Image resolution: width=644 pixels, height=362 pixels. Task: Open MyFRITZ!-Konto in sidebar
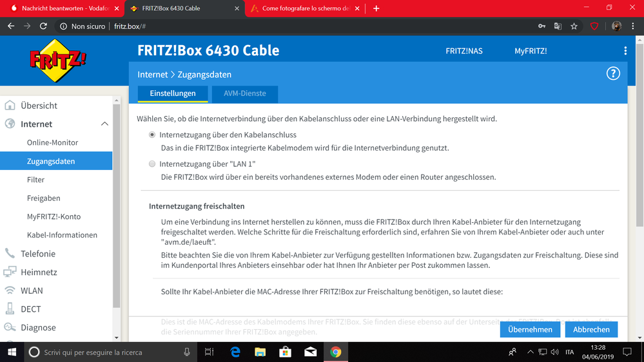tap(54, 216)
